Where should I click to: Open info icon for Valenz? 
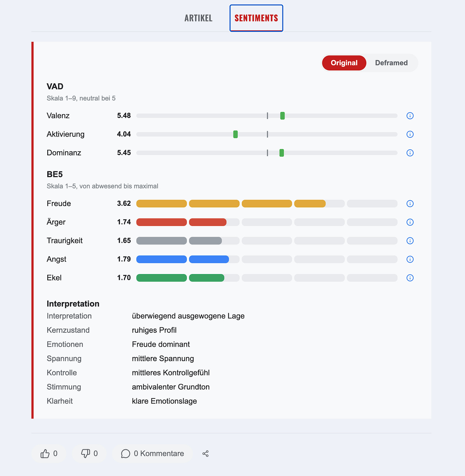410,116
